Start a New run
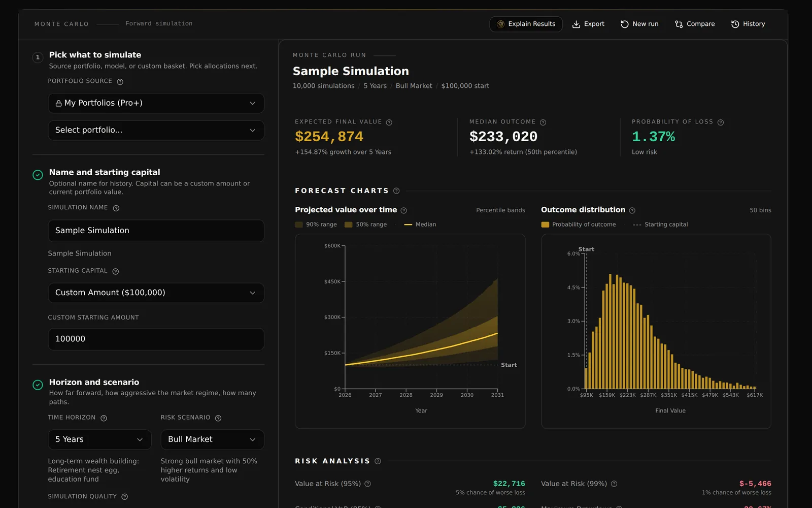Screen dimensions: 812x508 click(639, 24)
